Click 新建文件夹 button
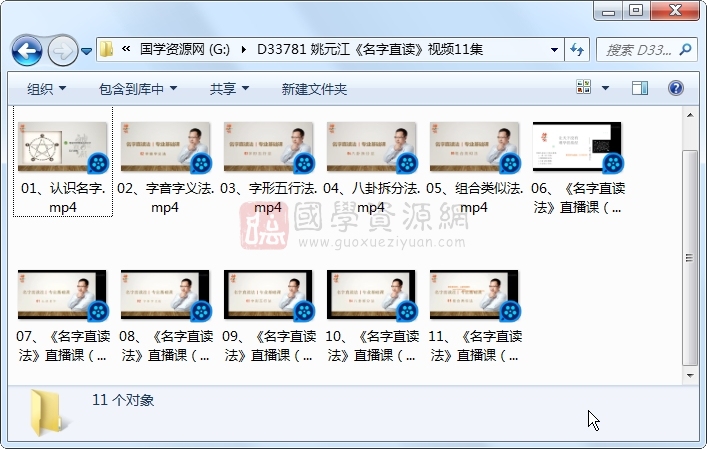The image size is (707, 449). [314, 89]
